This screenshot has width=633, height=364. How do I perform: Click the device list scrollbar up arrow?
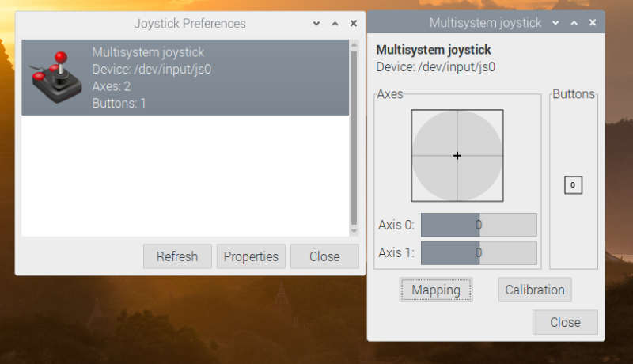point(354,44)
